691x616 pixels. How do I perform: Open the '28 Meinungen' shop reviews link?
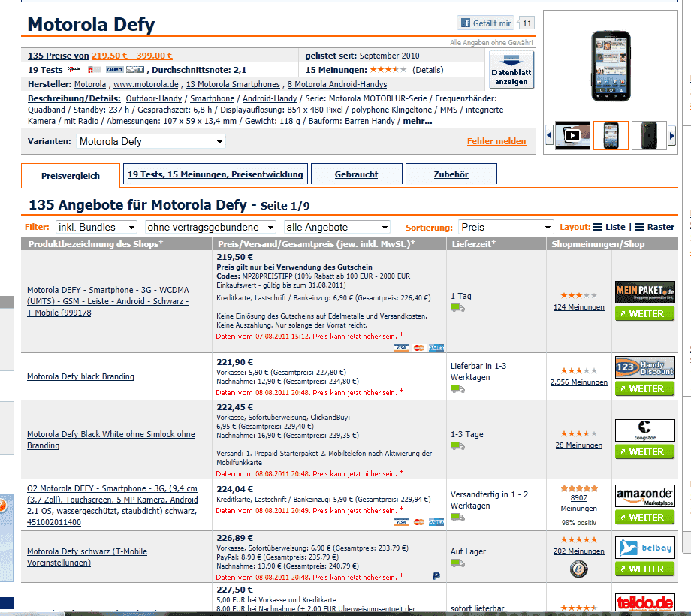(578, 445)
